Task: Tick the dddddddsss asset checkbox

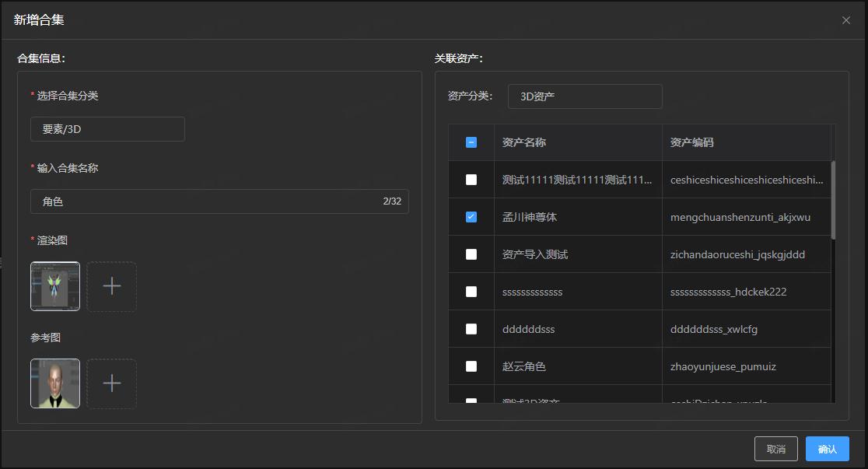Action: [x=471, y=329]
